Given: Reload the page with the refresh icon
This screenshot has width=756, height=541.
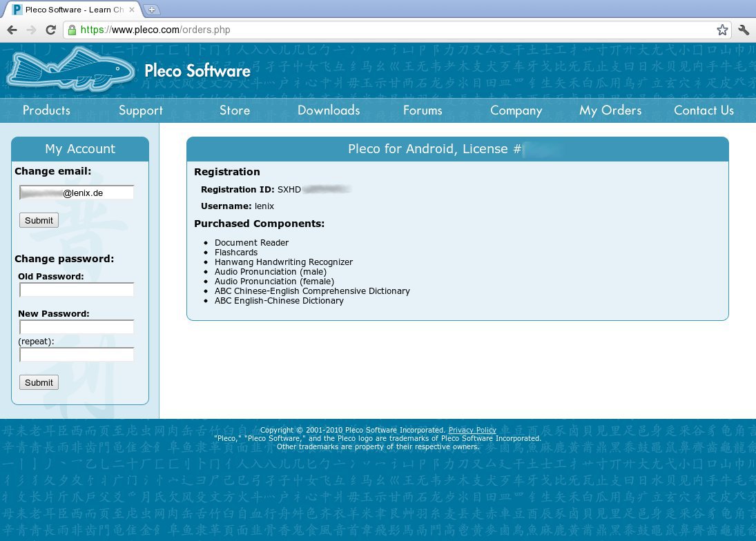Looking at the screenshot, I should [x=50, y=30].
